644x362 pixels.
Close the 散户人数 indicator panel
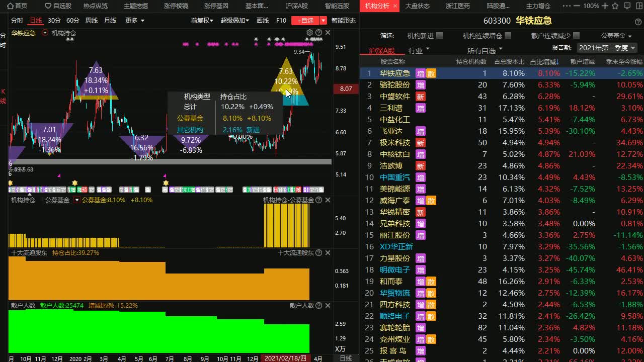(328, 305)
